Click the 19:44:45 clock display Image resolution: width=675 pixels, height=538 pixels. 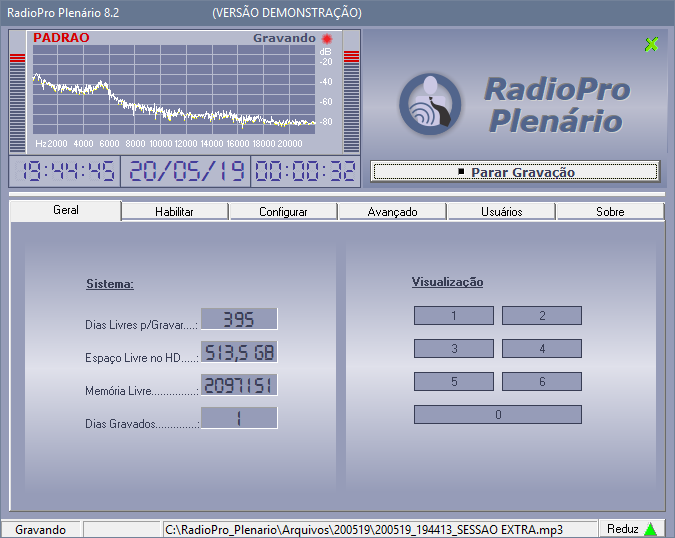[65, 171]
